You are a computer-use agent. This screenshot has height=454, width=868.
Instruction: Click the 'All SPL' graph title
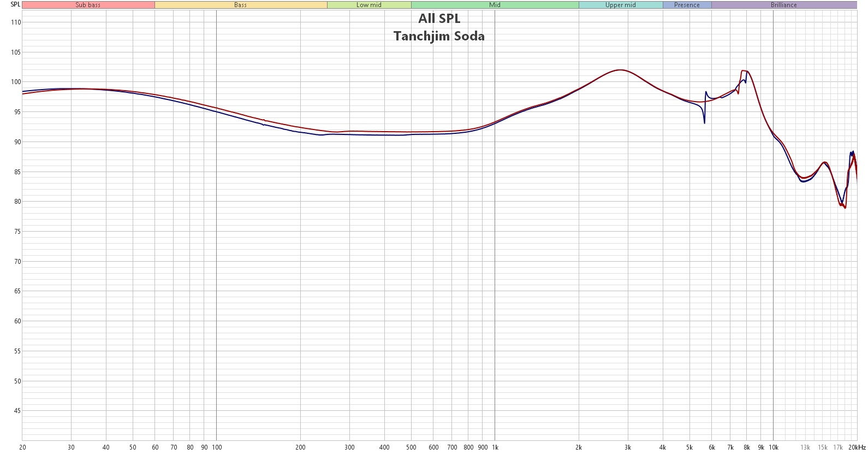click(x=439, y=19)
